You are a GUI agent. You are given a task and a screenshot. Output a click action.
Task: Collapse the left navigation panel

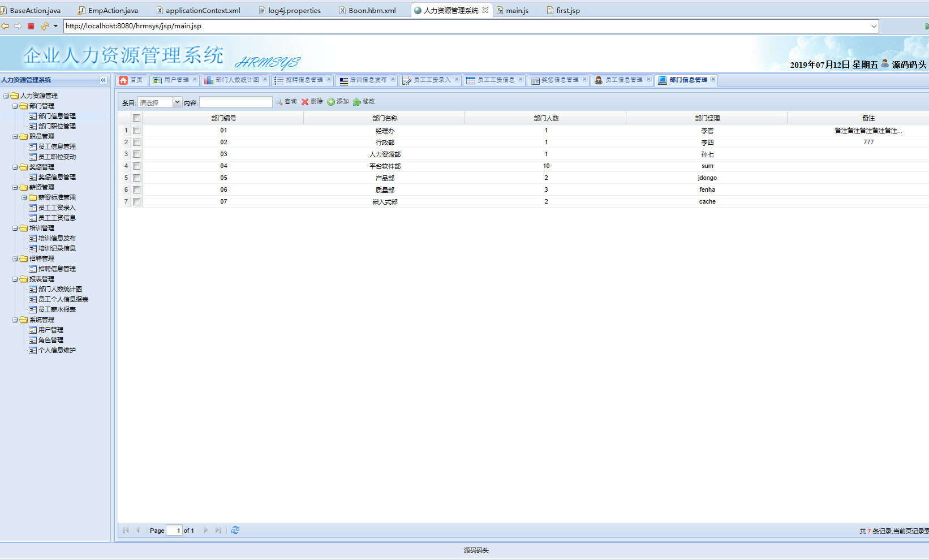click(103, 80)
